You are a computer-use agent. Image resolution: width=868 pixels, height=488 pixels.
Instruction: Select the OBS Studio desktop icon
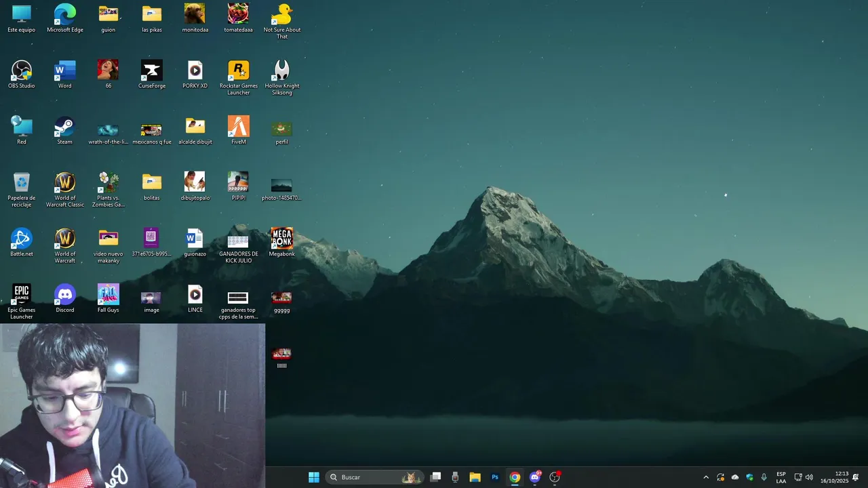coord(22,75)
